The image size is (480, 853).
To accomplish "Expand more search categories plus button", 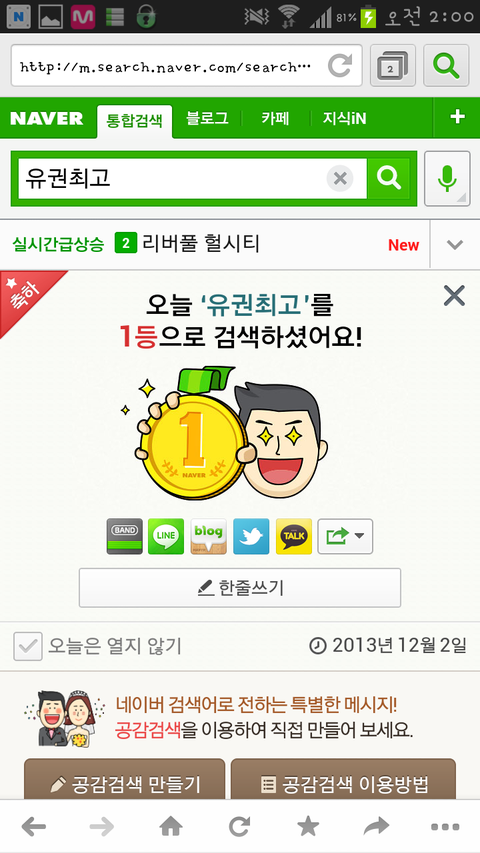I will point(457,117).
